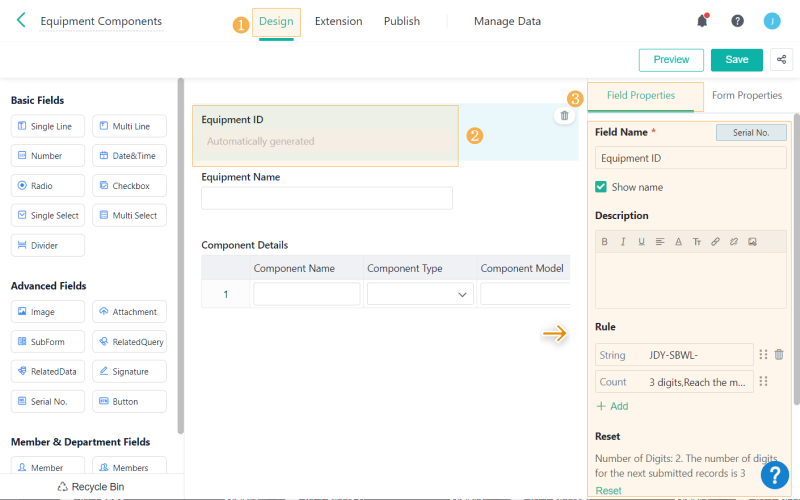800x500 pixels.
Task: Insert image in Description editor
Action: pyautogui.click(x=752, y=241)
